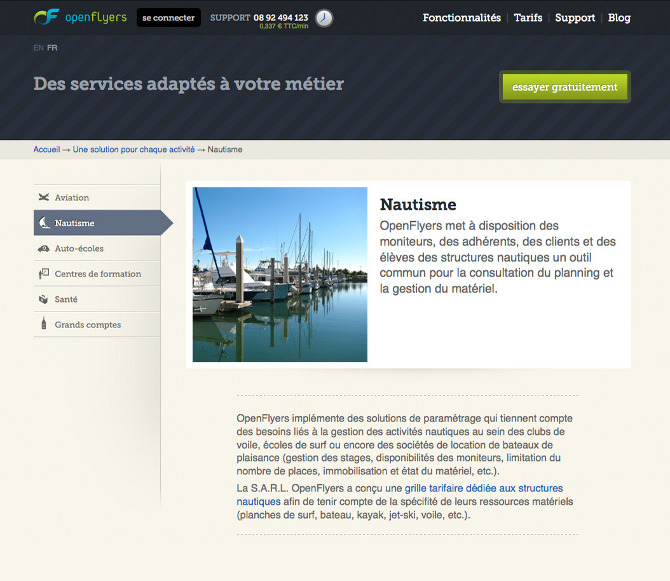Click the essayer gratuitement button
This screenshot has height=581, width=670.
(564, 87)
